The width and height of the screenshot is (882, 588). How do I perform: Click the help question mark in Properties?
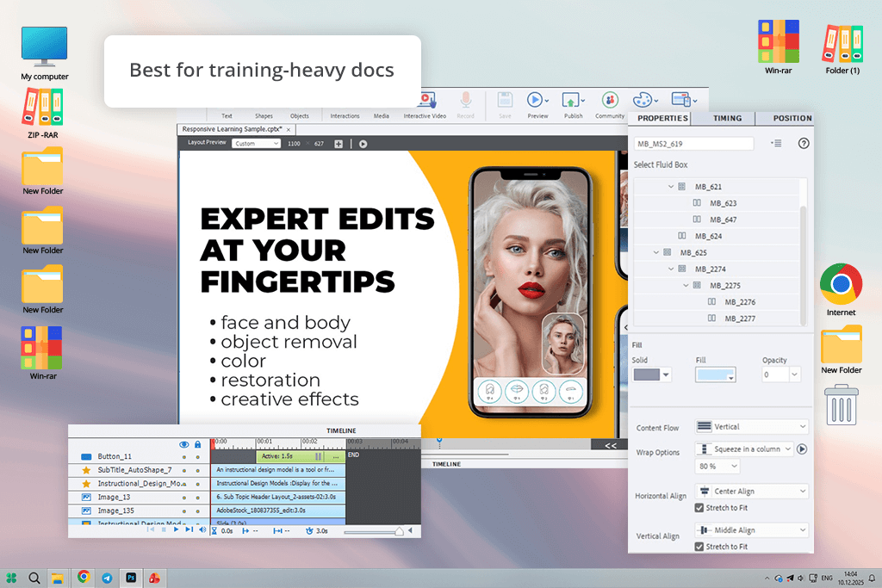pos(804,144)
